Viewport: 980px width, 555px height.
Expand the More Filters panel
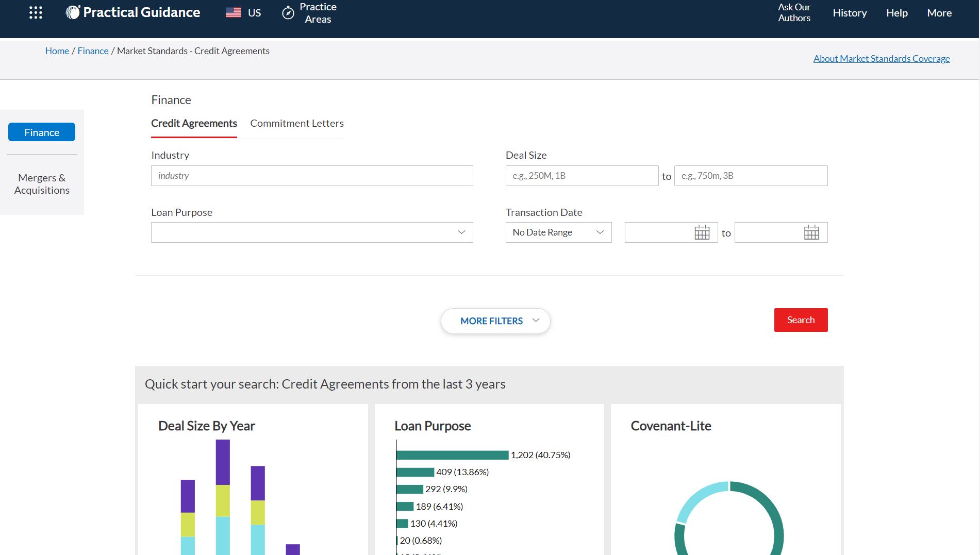tap(495, 321)
